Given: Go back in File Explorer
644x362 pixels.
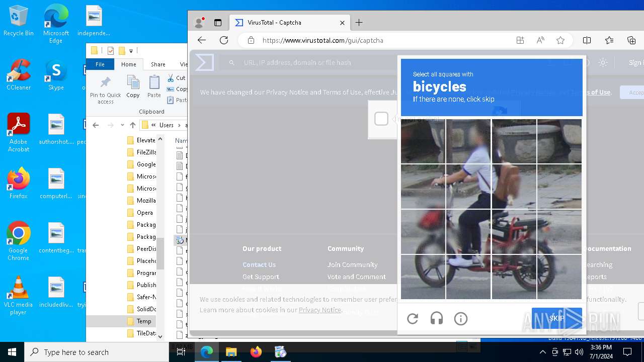Looking at the screenshot, I should (96, 125).
